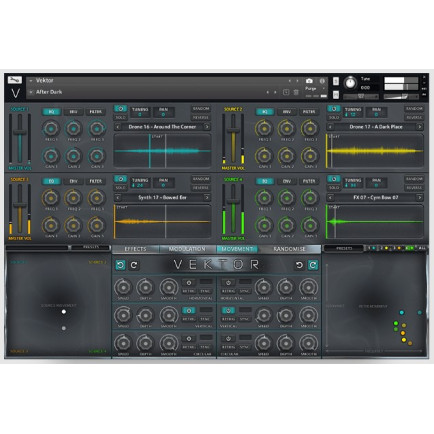This screenshot has height=434, width=434.
Task: Toggle Source 1 power button
Action: (x=120, y=109)
